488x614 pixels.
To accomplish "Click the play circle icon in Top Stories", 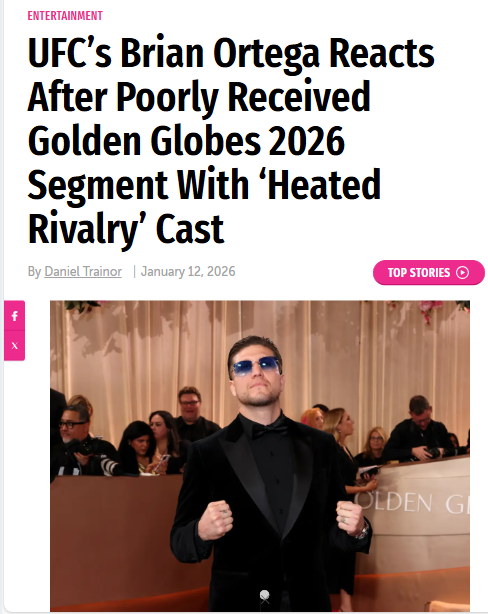I will click(x=463, y=273).
